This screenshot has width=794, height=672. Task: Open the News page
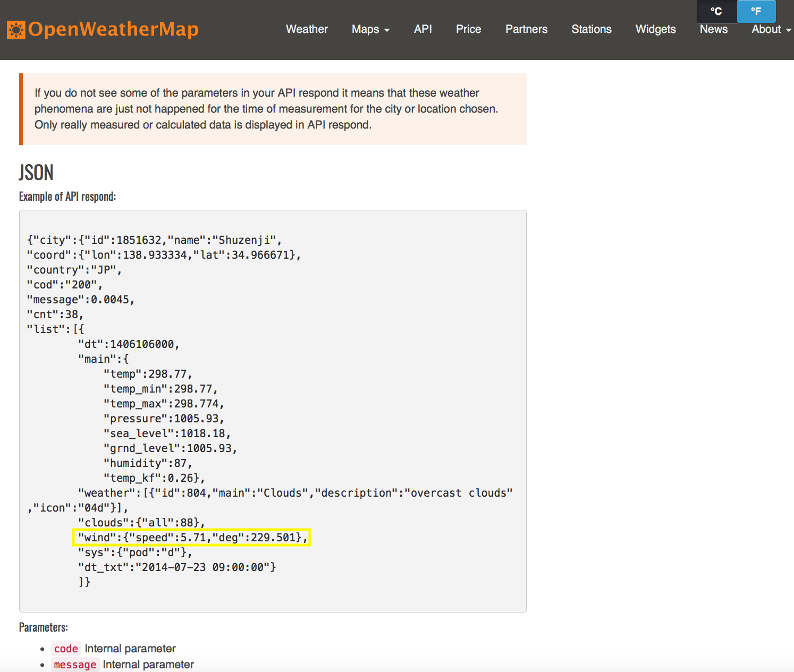click(x=714, y=29)
